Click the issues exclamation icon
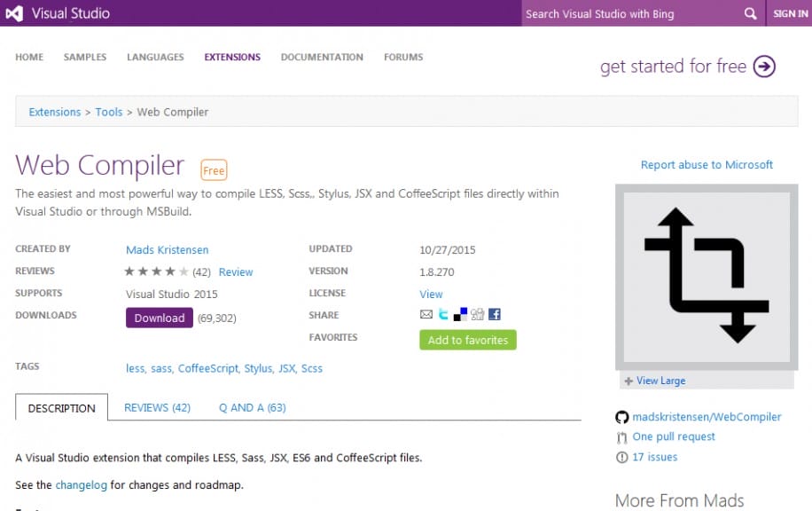The height and width of the screenshot is (511, 812). 621,457
